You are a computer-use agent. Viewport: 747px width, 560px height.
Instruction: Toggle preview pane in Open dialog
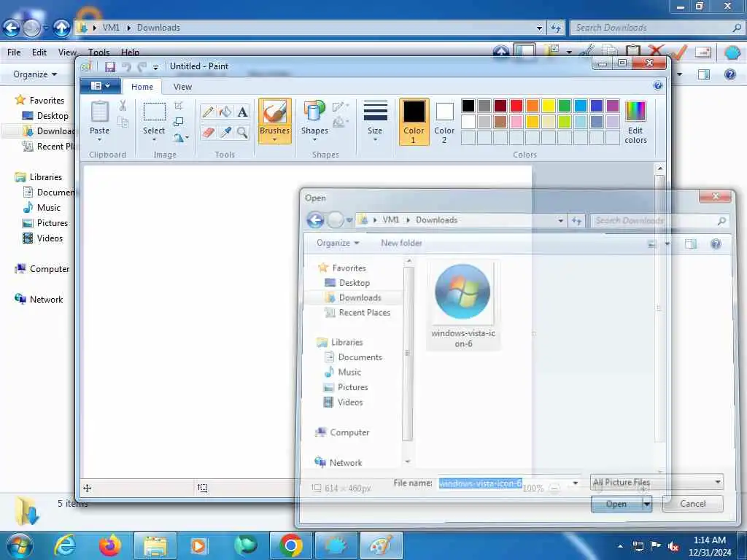(x=691, y=244)
